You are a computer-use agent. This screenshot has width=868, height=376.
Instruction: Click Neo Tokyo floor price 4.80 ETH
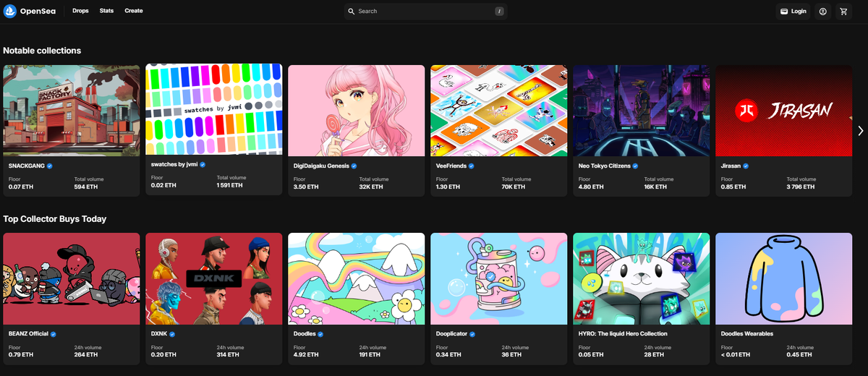pos(591,187)
